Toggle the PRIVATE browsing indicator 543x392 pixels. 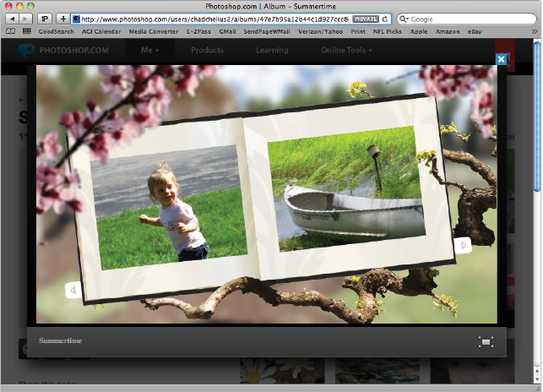(365, 19)
